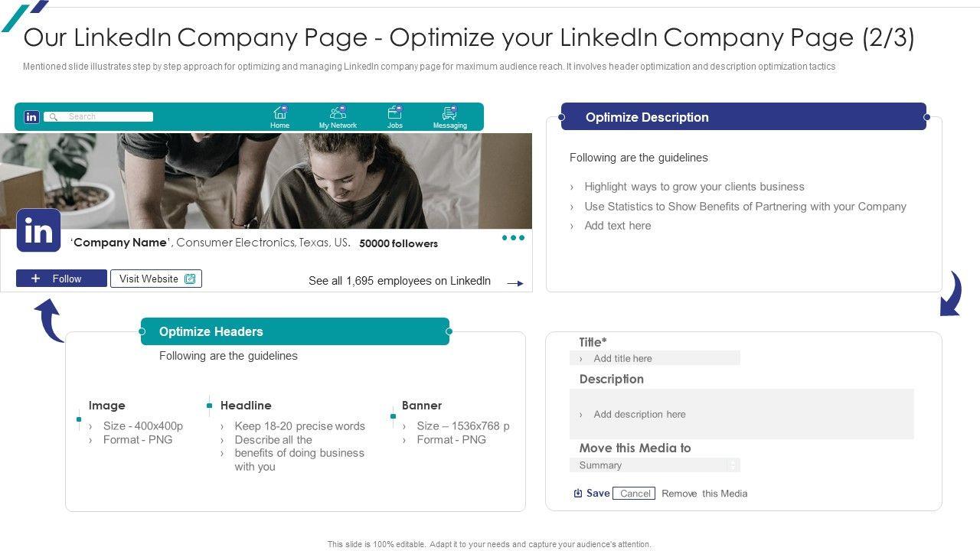Click the Search field in the top bar
980x551 pixels.
pyautogui.click(x=100, y=117)
